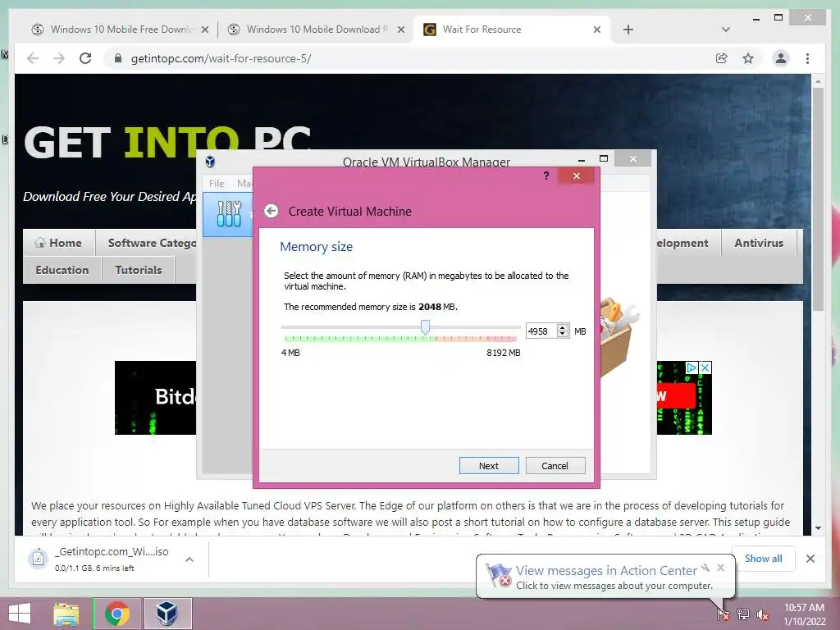Open a new Chrome tab

(628, 30)
